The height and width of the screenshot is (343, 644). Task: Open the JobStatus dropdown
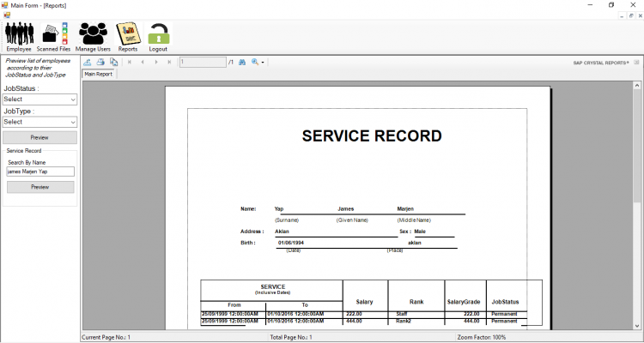coord(39,99)
